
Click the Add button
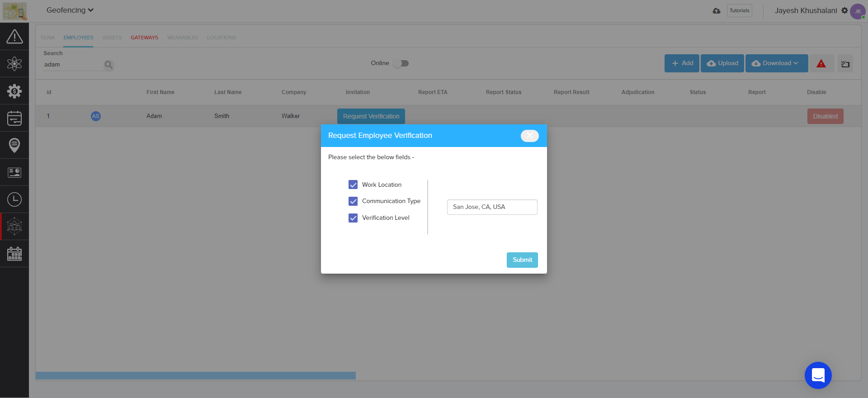[x=682, y=63]
